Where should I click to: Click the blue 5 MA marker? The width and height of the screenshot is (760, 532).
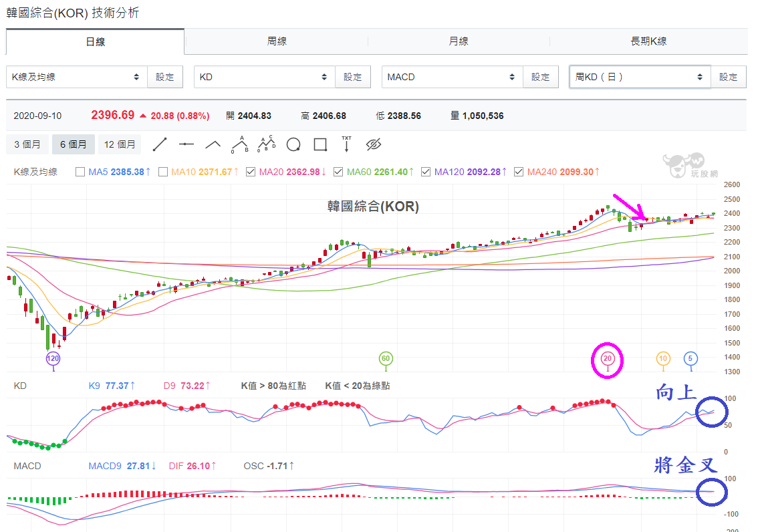tap(690, 358)
